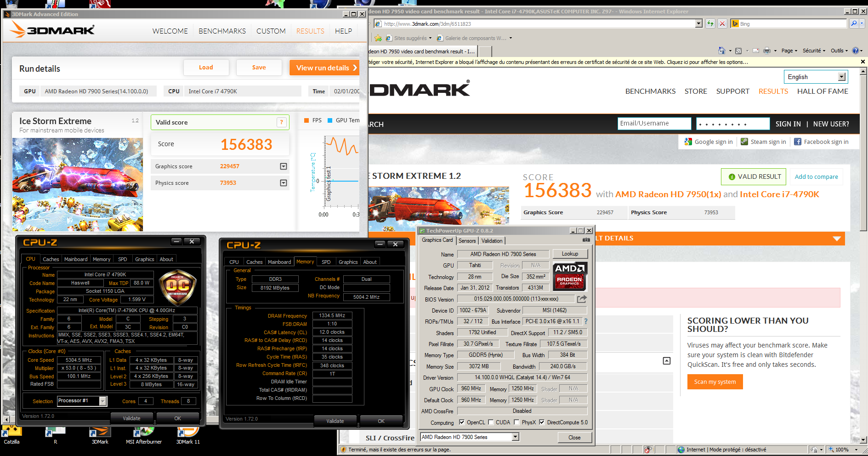Switch to the Sensors tab in GPU-Z

pos(467,240)
